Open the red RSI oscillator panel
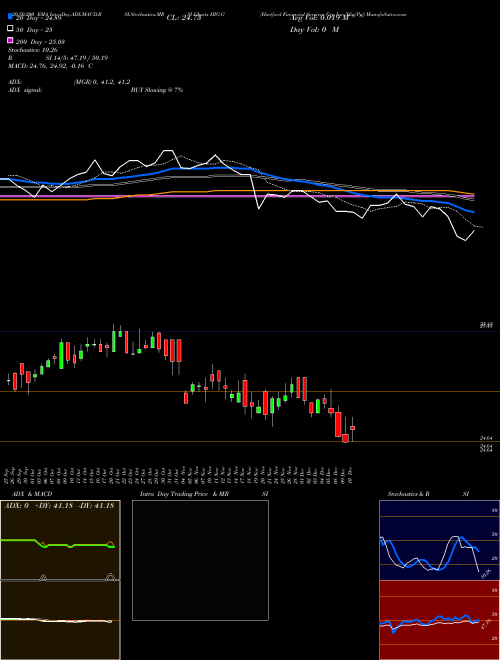Viewport: 500px width, 660px height. (x=439, y=620)
